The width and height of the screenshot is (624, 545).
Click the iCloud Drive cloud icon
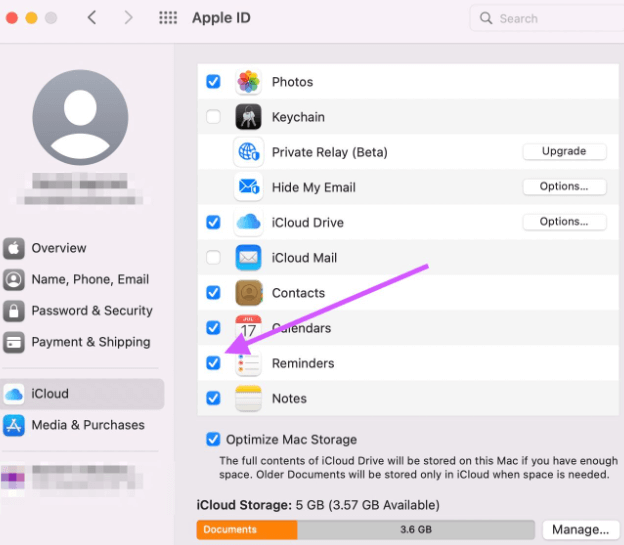click(248, 222)
